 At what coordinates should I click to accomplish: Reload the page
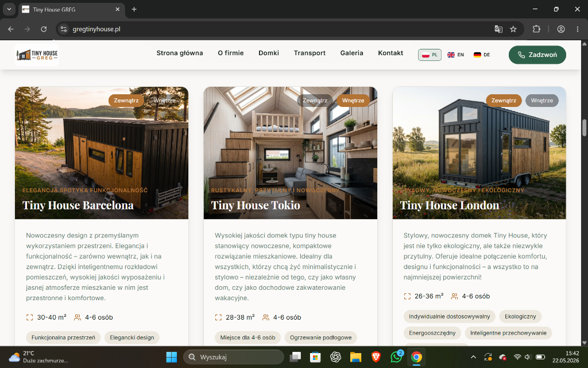[44, 29]
